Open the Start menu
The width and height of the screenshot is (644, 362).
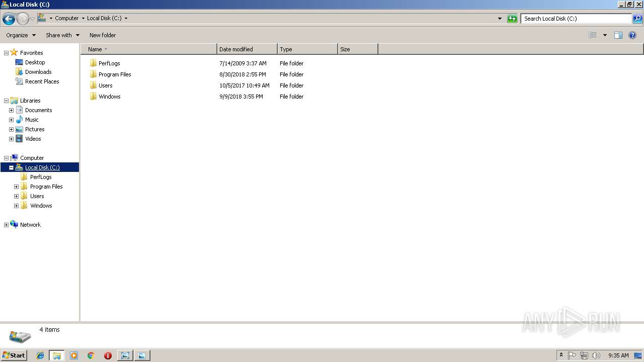point(14,355)
